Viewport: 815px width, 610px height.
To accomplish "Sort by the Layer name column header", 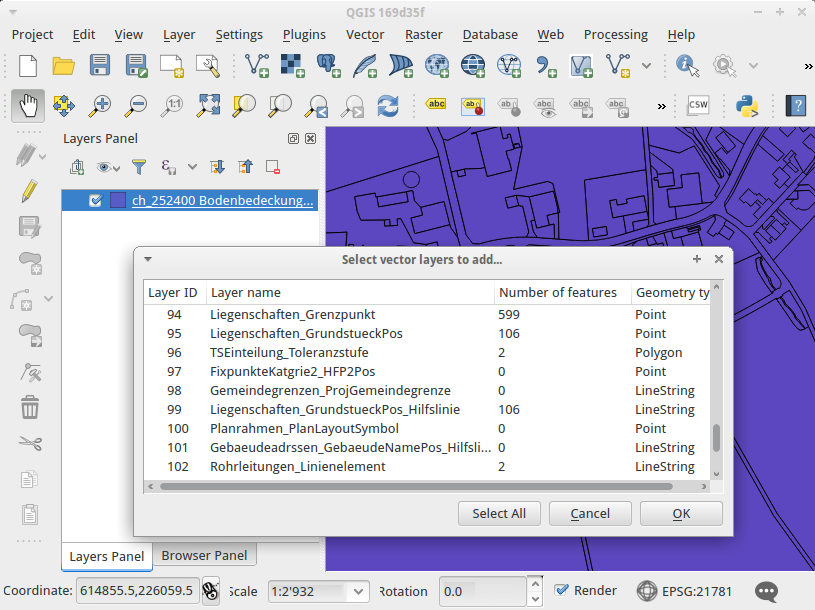I will (x=350, y=293).
